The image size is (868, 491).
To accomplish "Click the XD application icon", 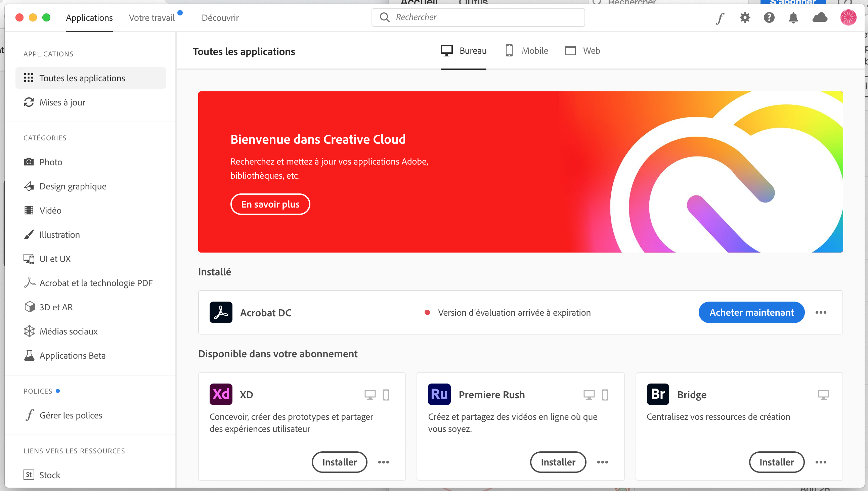I will [221, 394].
